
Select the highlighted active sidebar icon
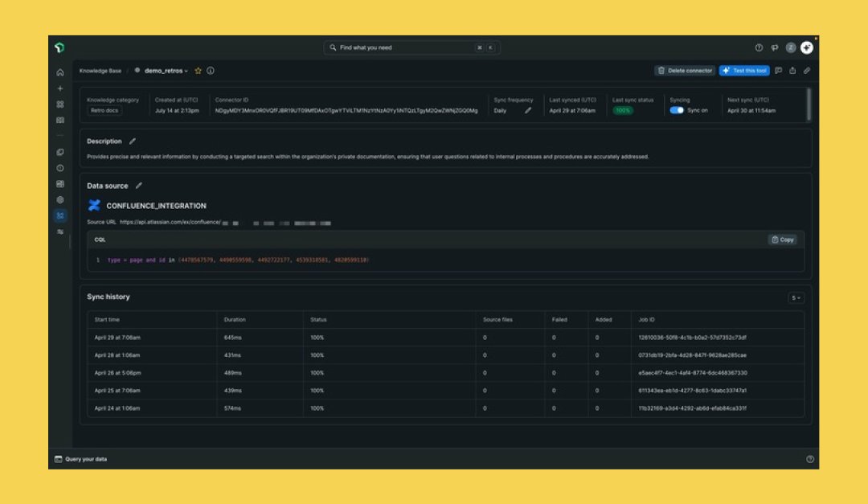tap(59, 216)
